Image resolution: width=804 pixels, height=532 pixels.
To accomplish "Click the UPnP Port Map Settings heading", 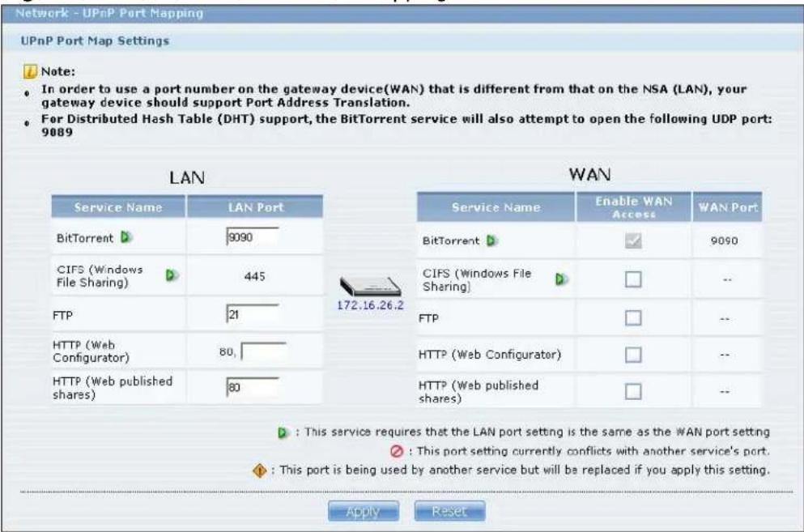I will (x=95, y=41).
